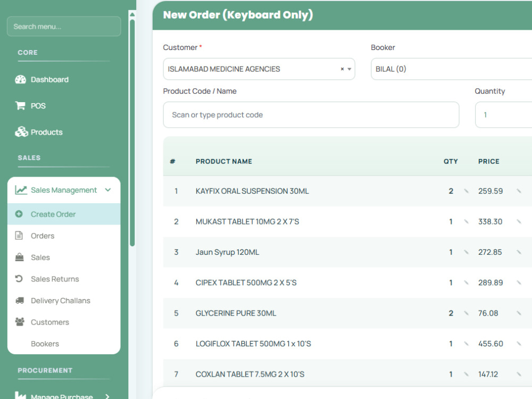
Task: Open the Customers menu item
Action: click(64, 322)
